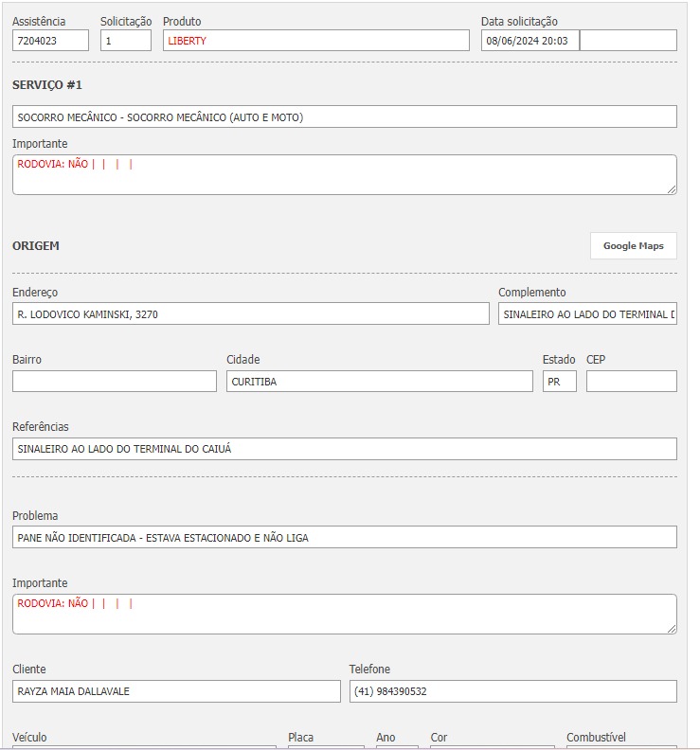Viewport: 700px width, 750px height.
Task: Focus the Complemento input field
Action: (587, 313)
